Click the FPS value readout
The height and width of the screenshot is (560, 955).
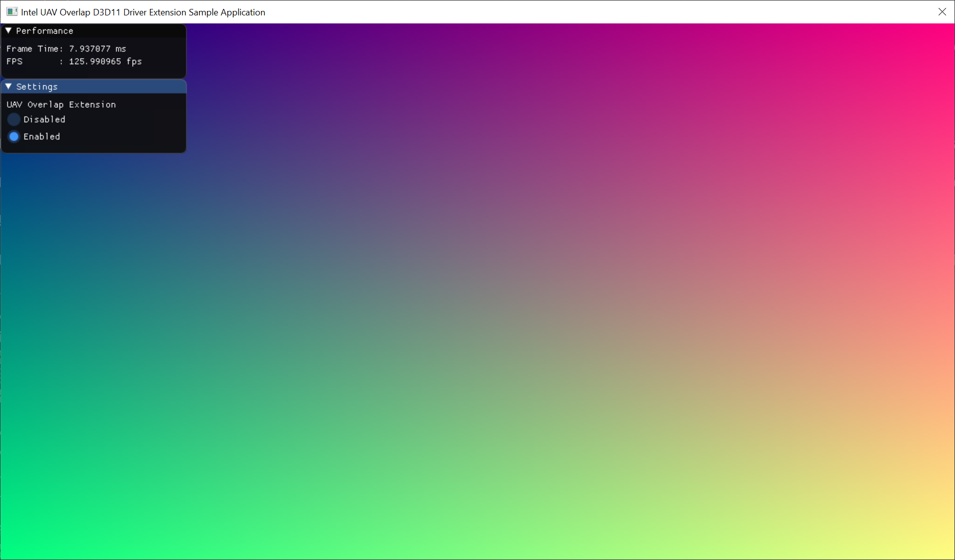[x=105, y=62]
